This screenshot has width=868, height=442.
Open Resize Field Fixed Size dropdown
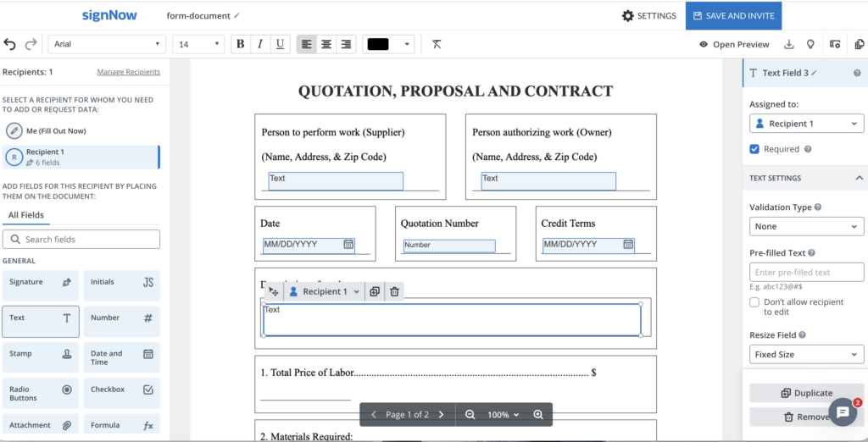pos(807,354)
